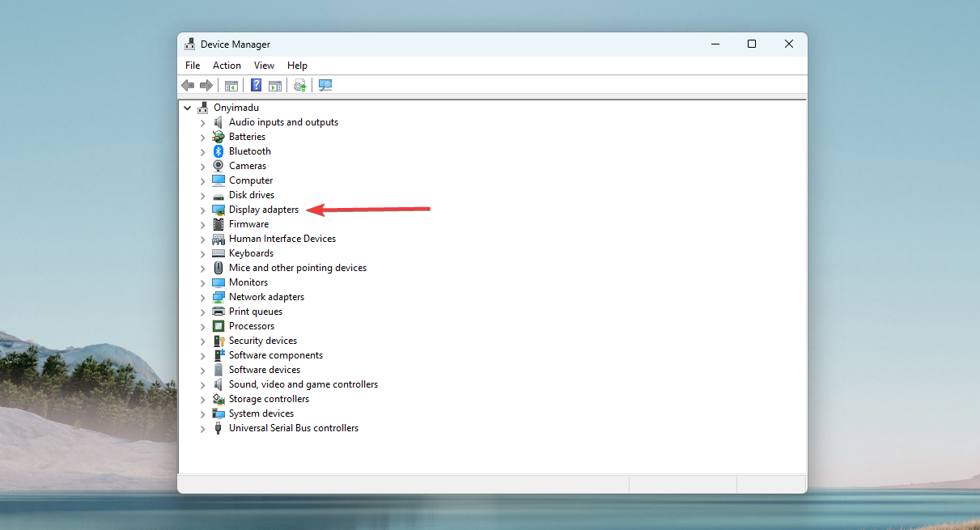Select the Monitors display icon
The height and width of the screenshot is (530, 980).
point(218,282)
